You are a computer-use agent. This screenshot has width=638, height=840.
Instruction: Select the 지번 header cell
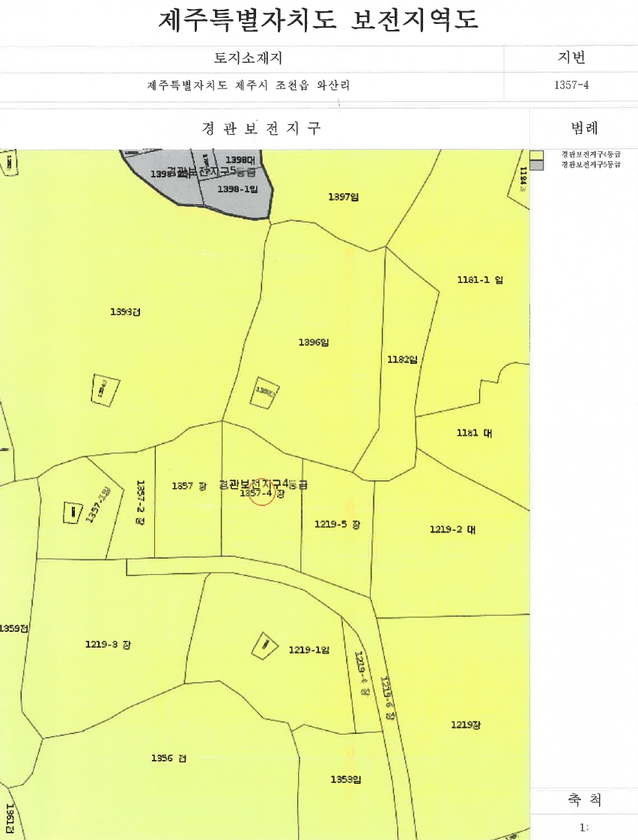[x=571, y=58]
